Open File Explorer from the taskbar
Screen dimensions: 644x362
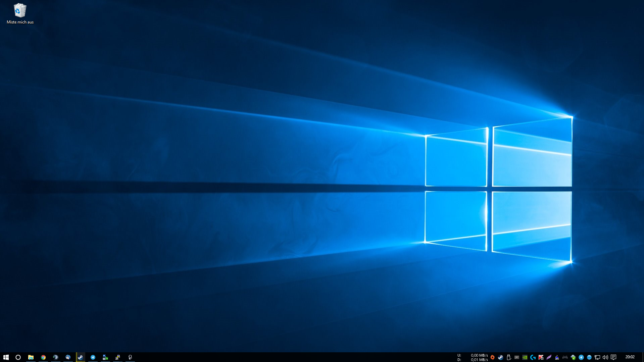[x=31, y=357]
